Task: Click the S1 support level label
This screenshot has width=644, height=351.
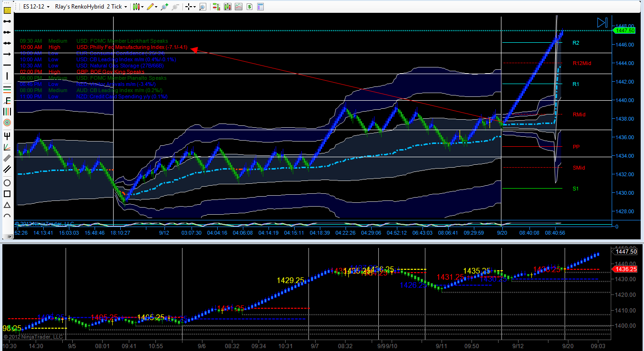Action: click(x=576, y=189)
